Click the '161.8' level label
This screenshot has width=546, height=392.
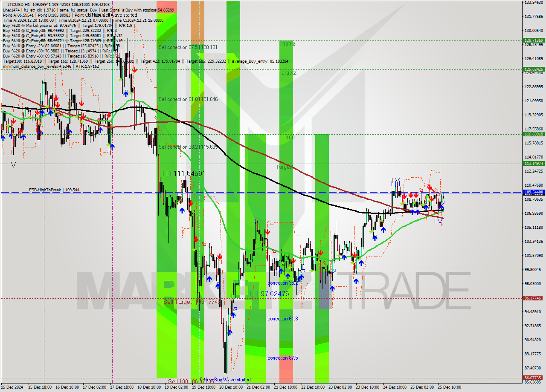point(289,44)
